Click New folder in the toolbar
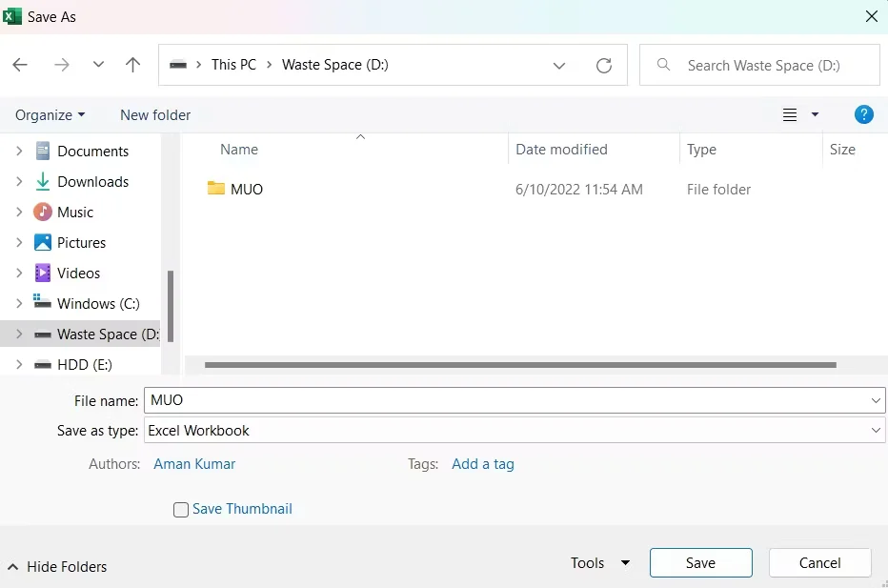 coord(154,114)
